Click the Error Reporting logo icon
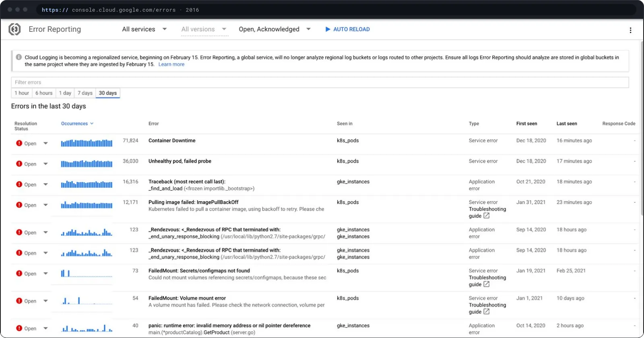644x338 pixels. [15, 29]
